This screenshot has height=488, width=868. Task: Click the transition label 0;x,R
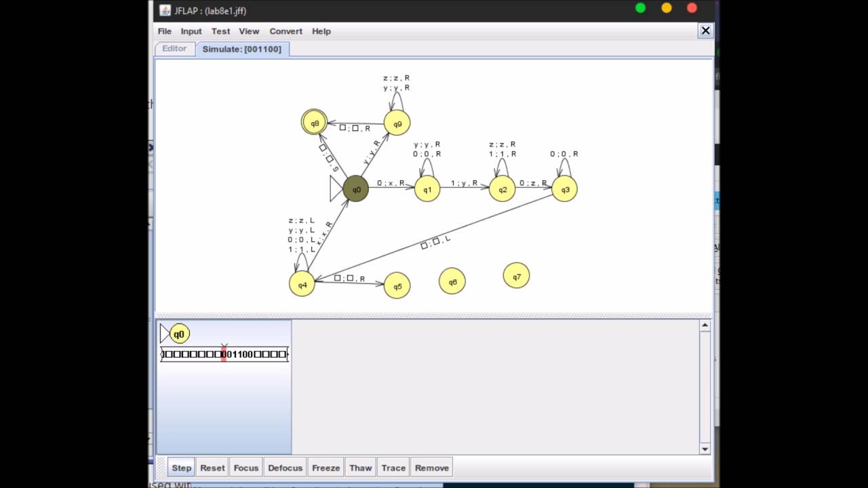[391, 183]
